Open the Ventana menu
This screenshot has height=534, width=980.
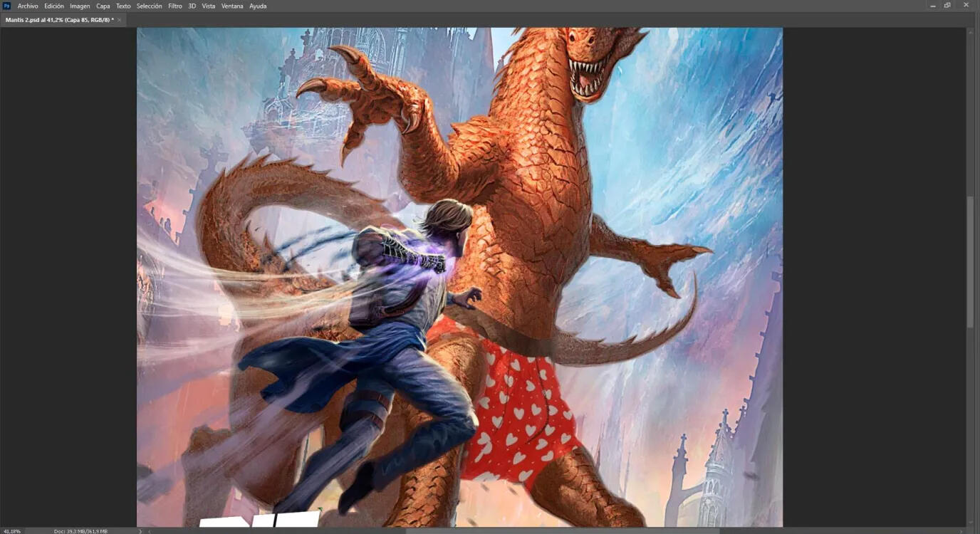(x=232, y=6)
